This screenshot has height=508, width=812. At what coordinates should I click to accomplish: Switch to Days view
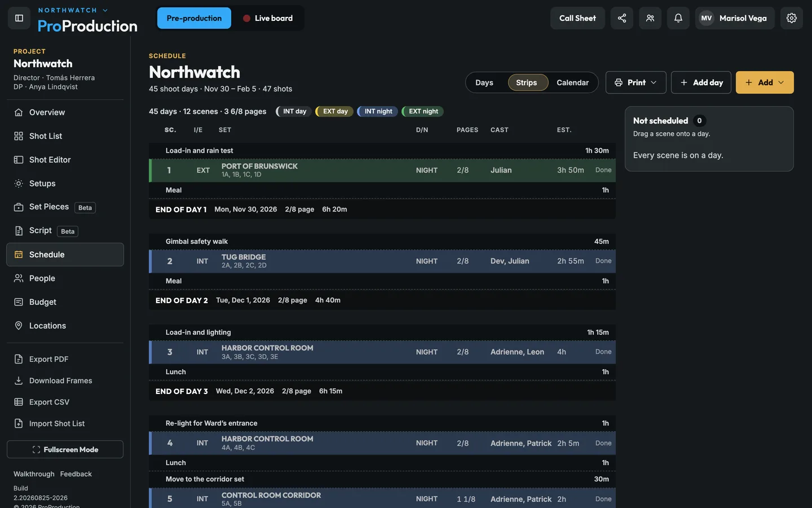point(484,82)
